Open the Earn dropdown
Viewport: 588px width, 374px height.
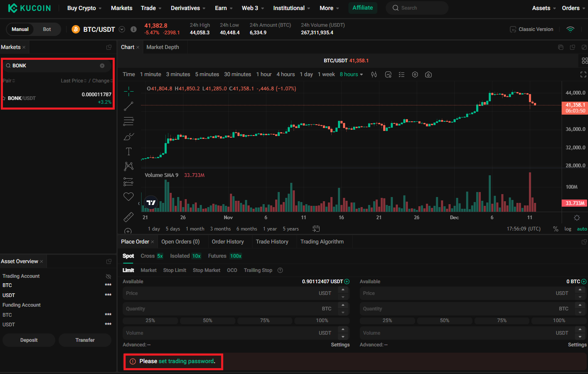(x=224, y=8)
